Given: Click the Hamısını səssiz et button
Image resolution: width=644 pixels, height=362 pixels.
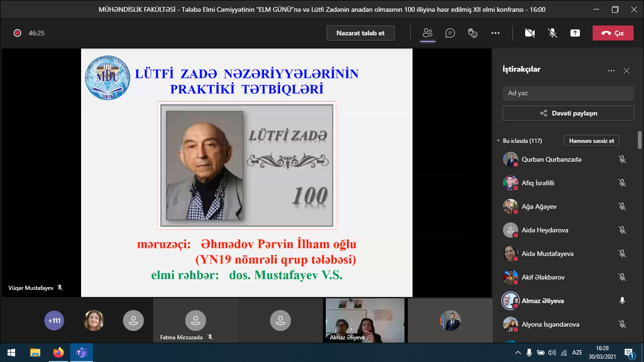Looking at the screenshot, I should tap(591, 141).
